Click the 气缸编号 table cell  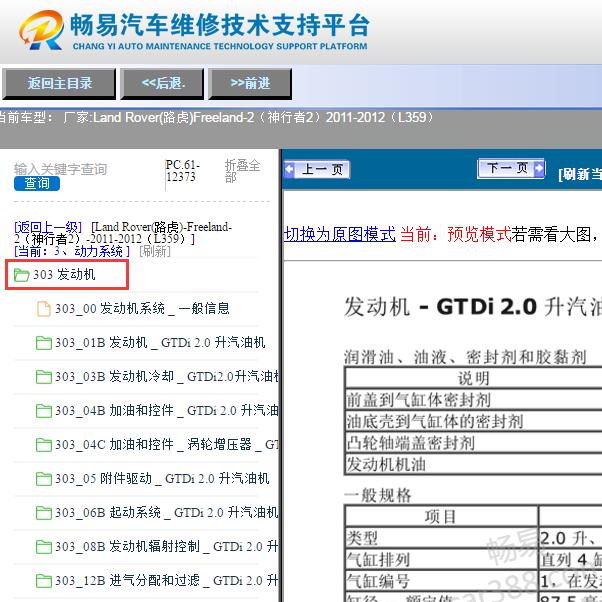pyautogui.click(x=441, y=581)
